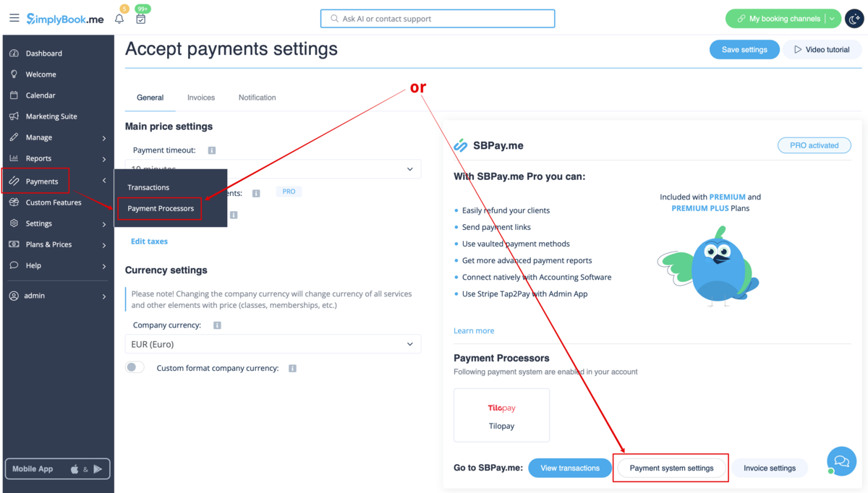Toggle Custom format company currency switch

tap(135, 367)
